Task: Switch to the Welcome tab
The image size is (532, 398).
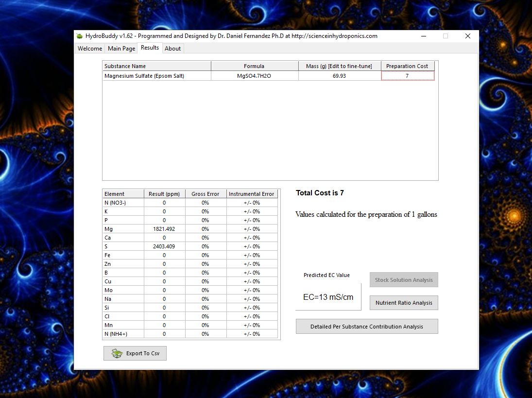Action: tap(89, 49)
